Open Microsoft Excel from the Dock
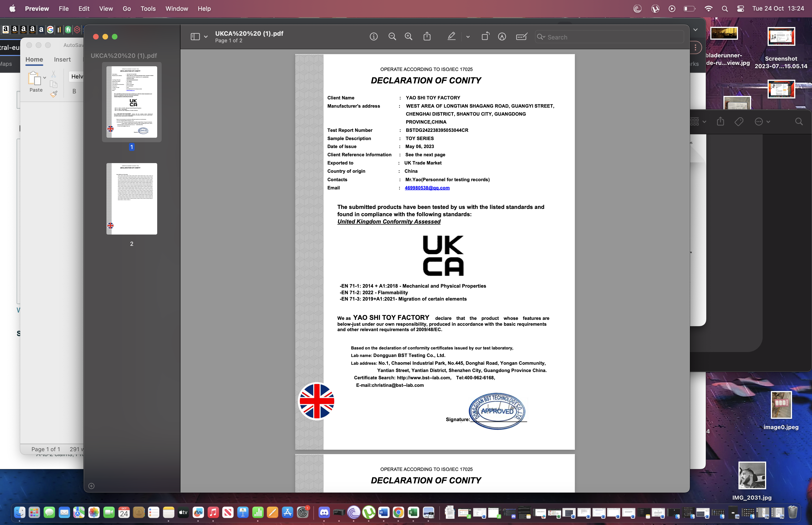The image size is (812, 525). coord(413,512)
